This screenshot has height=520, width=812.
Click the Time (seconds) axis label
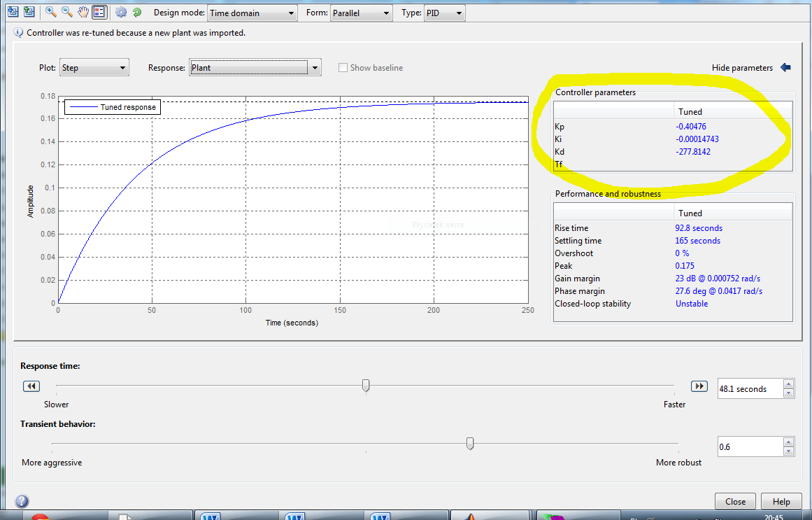[x=292, y=323]
